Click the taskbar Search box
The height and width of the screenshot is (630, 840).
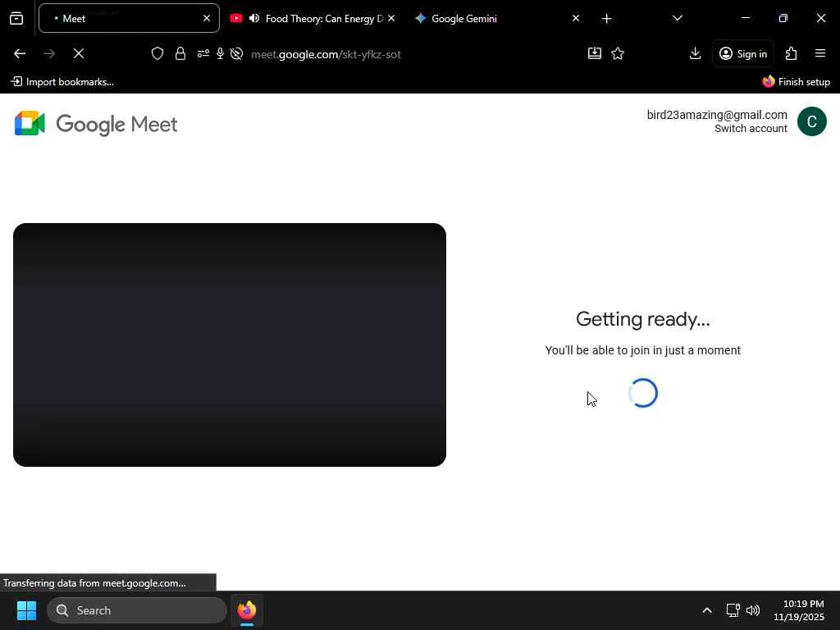[137, 610]
